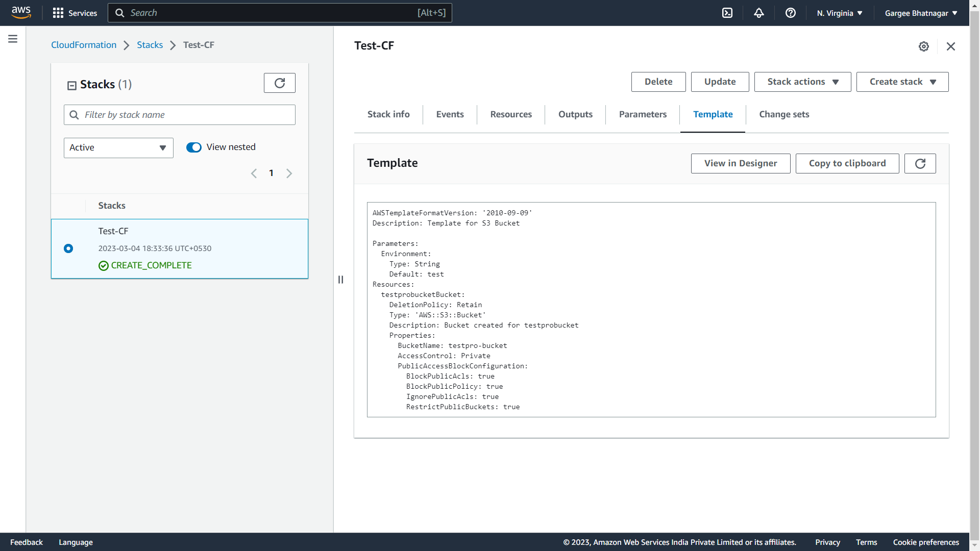This screenshot has height=551, width=980.
Task: Switch to the Resources tab
Action: pyautogui.click(x=511, y=115)
